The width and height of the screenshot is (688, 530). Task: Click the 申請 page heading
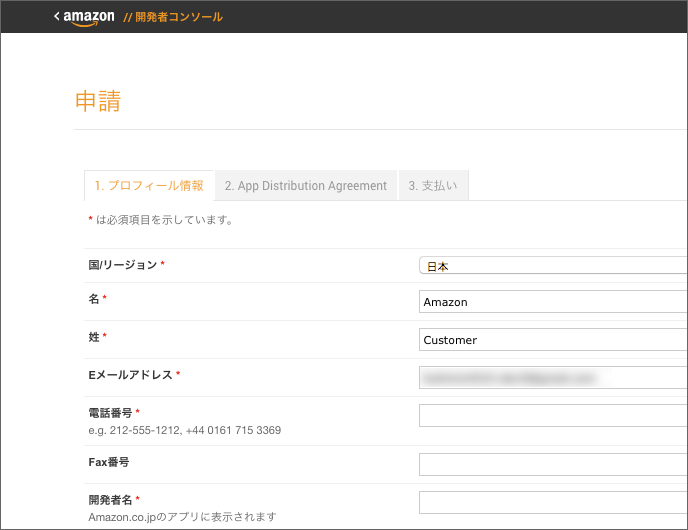[x=98, y=101]
